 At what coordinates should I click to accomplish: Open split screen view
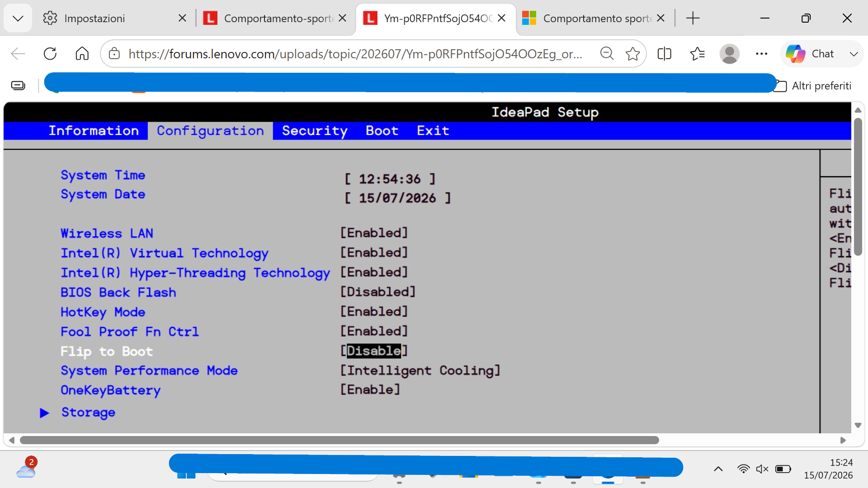(664, 54)
